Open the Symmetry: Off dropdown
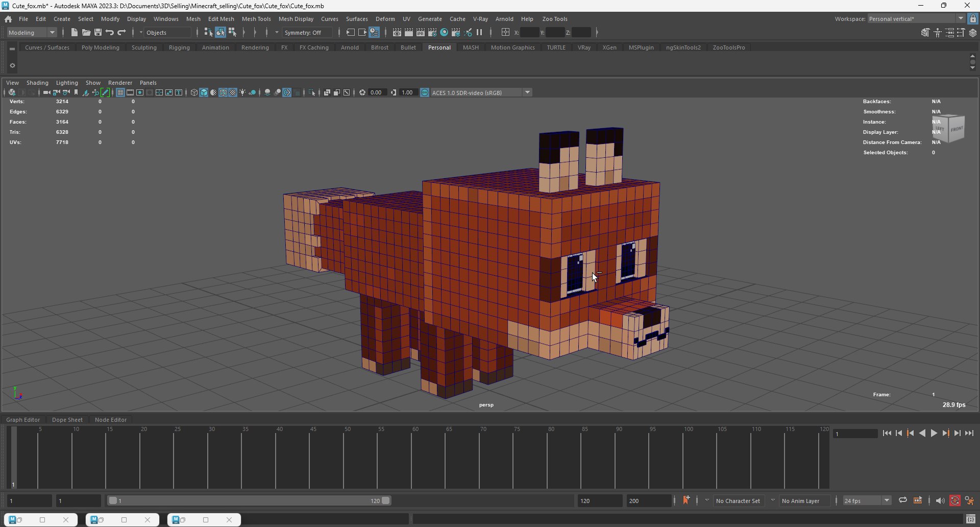The height and width of the screenshot is (527, 980). [x=308, y=32]
